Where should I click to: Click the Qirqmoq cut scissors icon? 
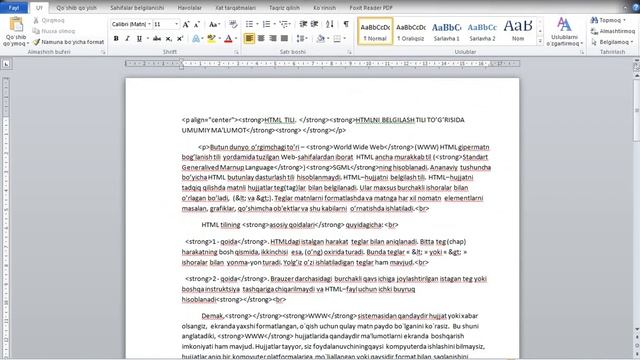[x=36, y=20]
